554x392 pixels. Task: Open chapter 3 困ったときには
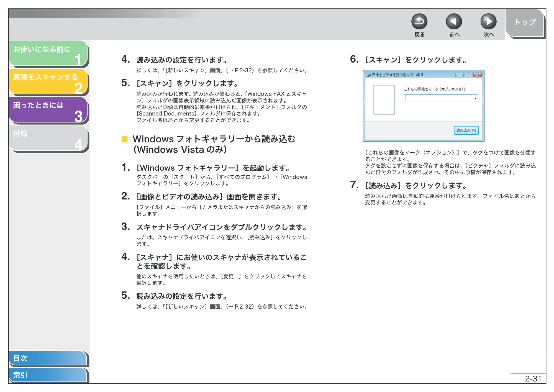coord(48,110)
